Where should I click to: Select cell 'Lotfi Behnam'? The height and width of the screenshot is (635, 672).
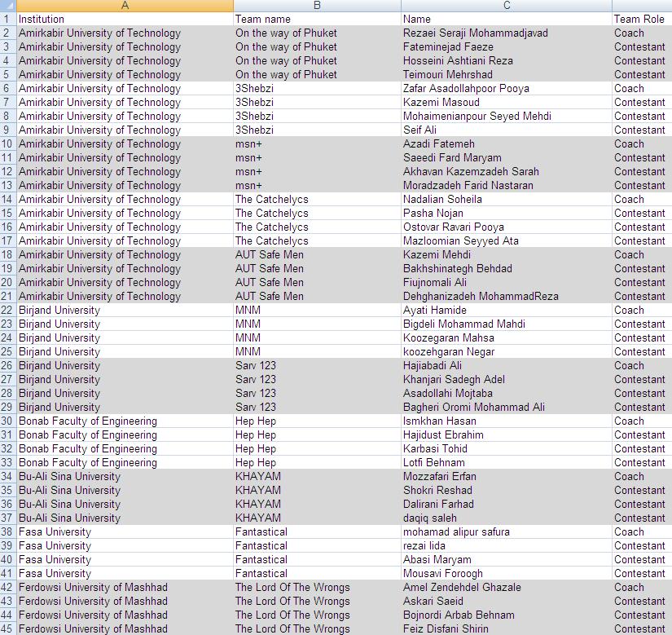coord(507,463)
